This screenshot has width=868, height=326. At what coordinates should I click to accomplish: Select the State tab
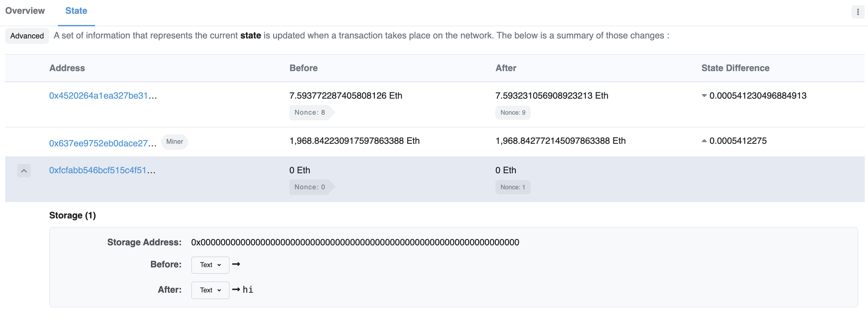76,11
